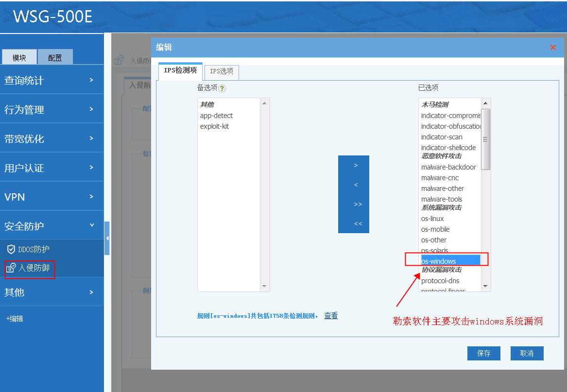567x392 pixels.
Task: Select malware-backdoor in the 已选项 list
Action: (x=448, y=167)
